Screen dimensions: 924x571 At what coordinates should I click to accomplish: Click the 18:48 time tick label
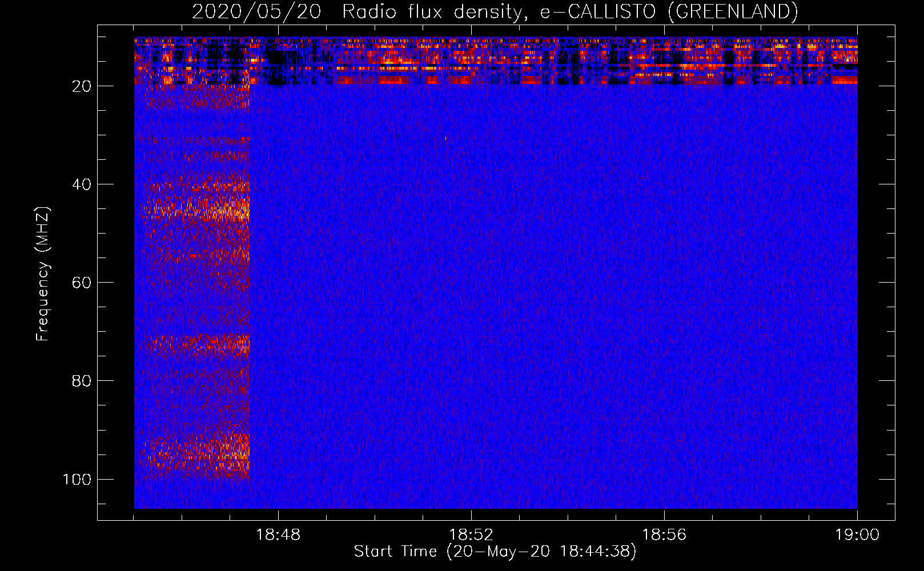coord(278,535)
